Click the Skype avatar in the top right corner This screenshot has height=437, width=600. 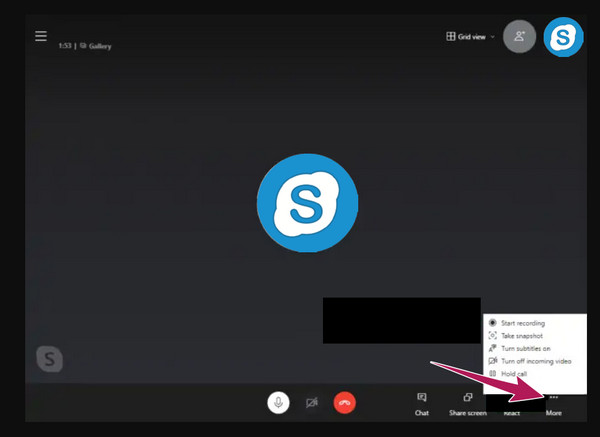pos(563,37)
